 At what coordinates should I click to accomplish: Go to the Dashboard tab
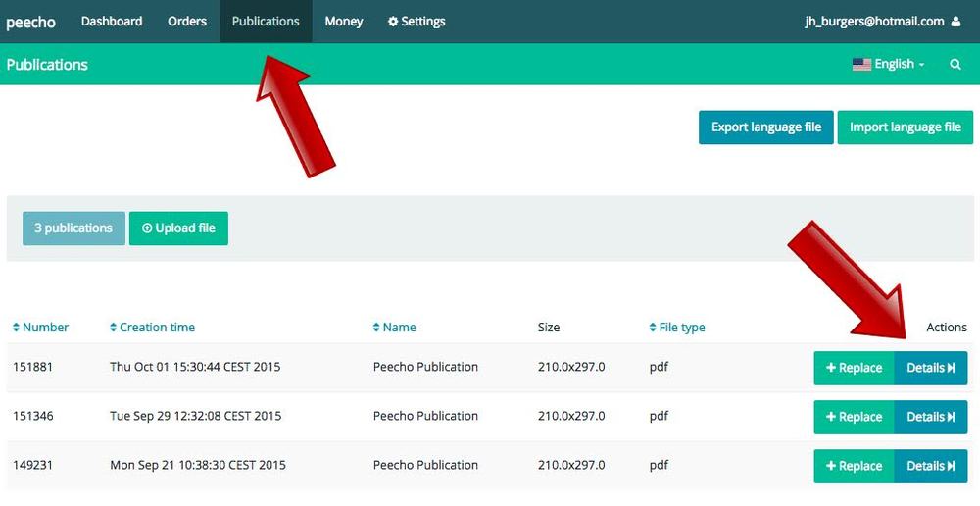click(112, 22)
